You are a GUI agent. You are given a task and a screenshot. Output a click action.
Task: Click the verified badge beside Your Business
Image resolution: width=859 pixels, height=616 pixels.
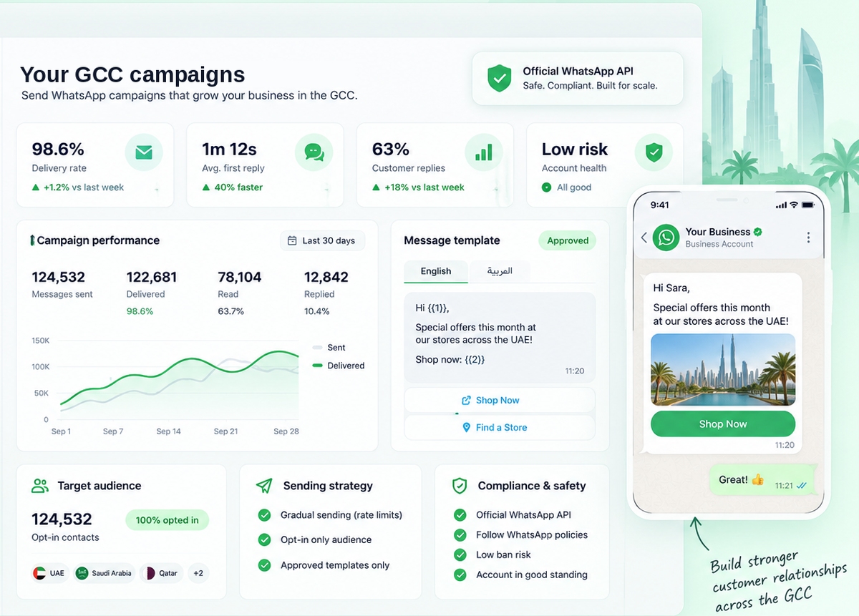pyautogui.click(x=758, y=232)
